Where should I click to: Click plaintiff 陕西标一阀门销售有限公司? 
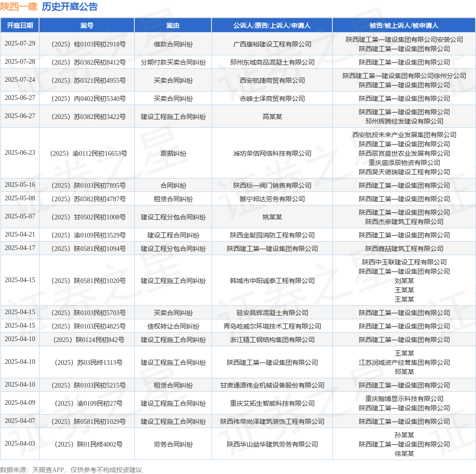[x=272, y=186]
